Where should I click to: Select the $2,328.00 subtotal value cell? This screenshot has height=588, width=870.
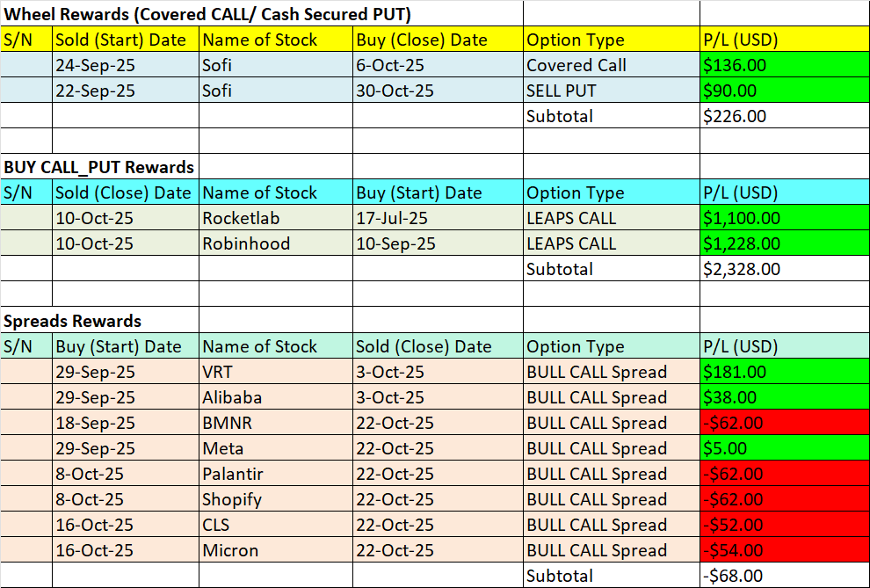coord(784,269)
